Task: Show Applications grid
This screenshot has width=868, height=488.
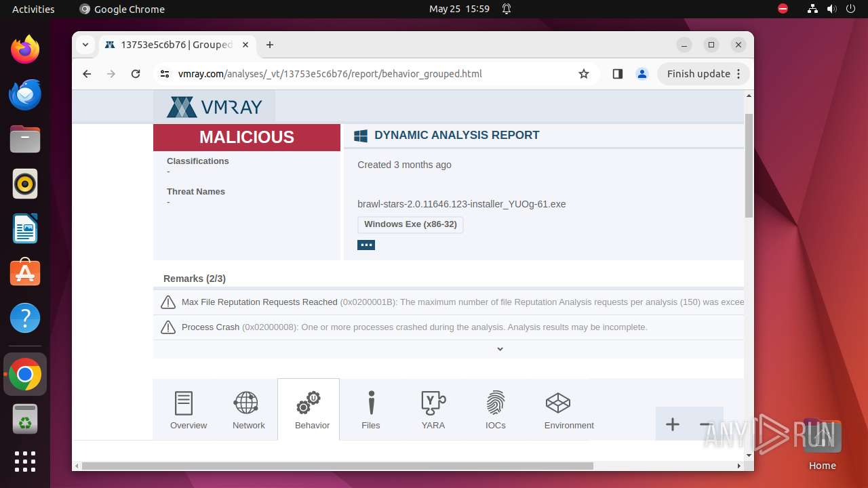Action: click(25, 462)
